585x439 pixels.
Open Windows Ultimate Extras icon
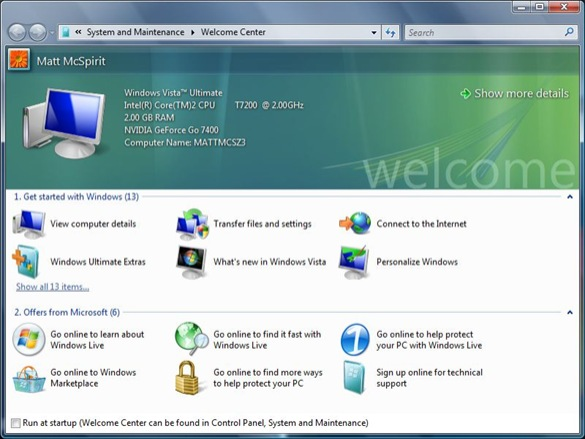(26, 262)
